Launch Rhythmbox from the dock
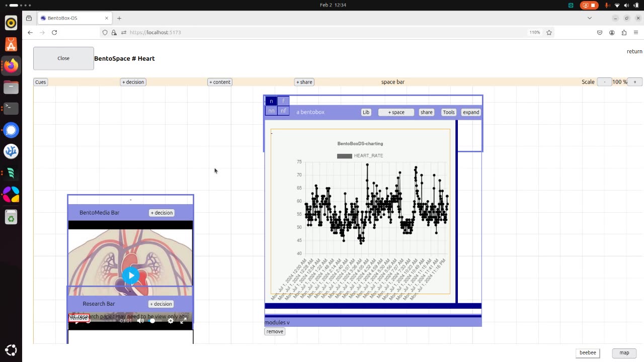Image resolution: width=644 pixels, height=362 pixels. (x=11, y=23)
